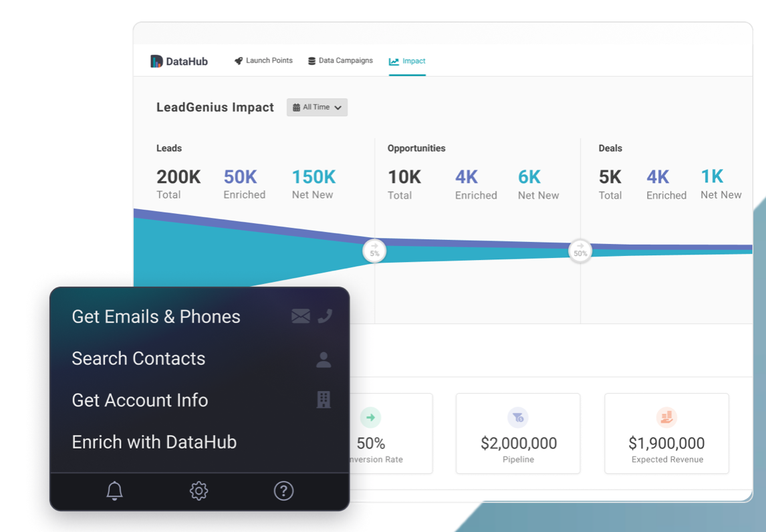Open the help question mark icon
The width and height of the screenshot is (766, 532).
(283, 491)
